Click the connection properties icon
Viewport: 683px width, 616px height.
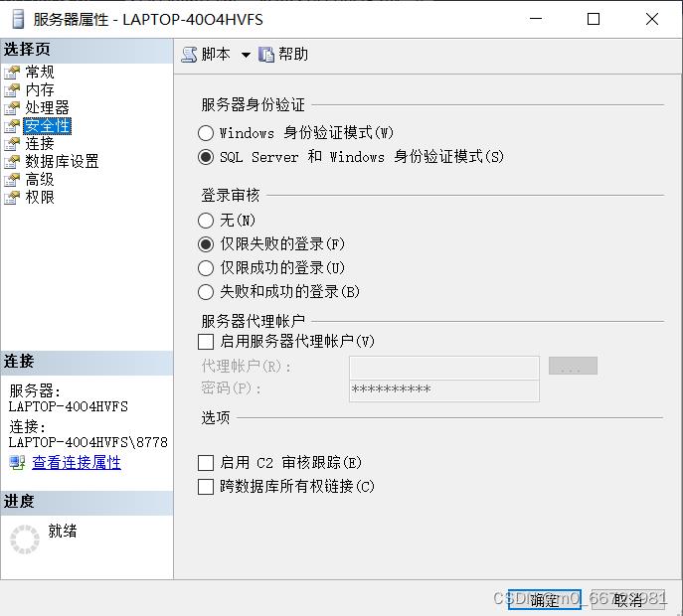[17, 462]
